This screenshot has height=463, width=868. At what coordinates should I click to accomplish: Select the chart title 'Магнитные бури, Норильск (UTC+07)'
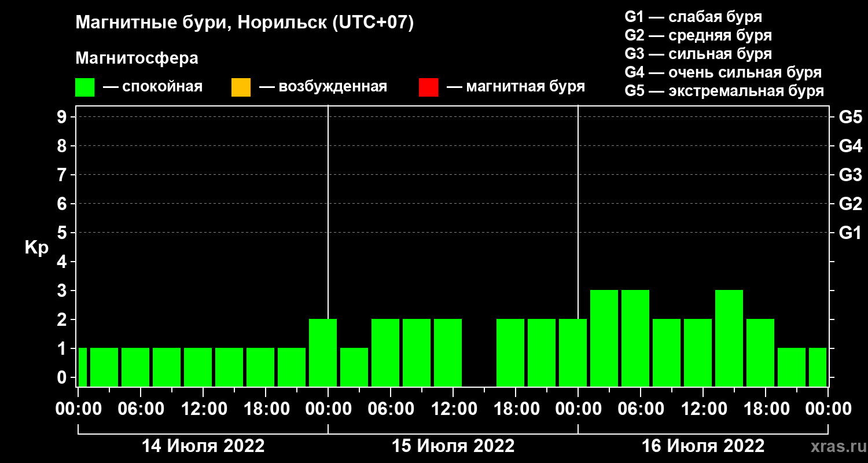click(x=245, y=23)
